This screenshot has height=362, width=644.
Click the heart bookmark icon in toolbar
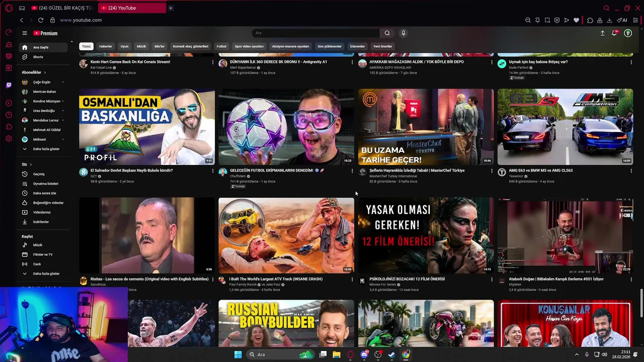click(x=576, y=20)
